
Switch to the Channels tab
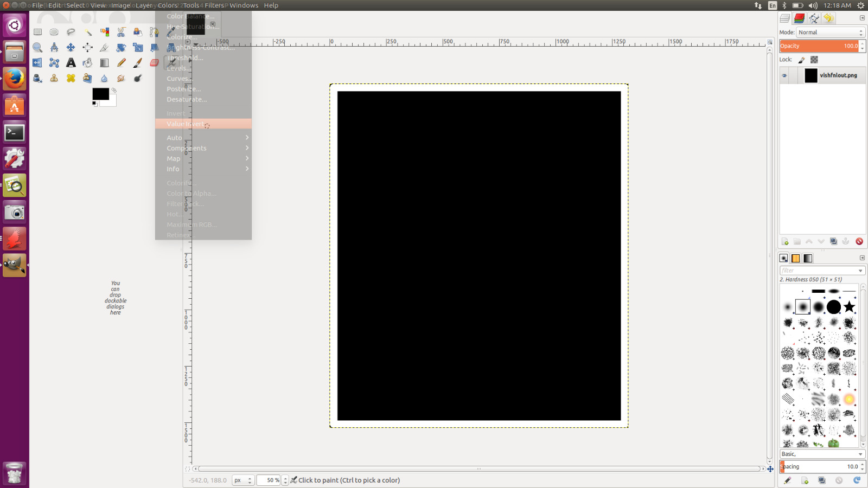(x=799, y=18)
